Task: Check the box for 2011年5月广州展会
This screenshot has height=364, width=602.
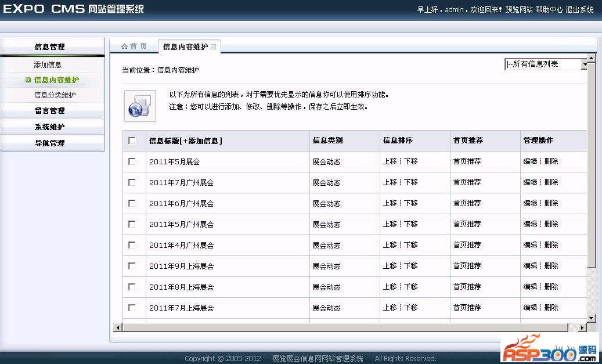Action: pos(132,224)
